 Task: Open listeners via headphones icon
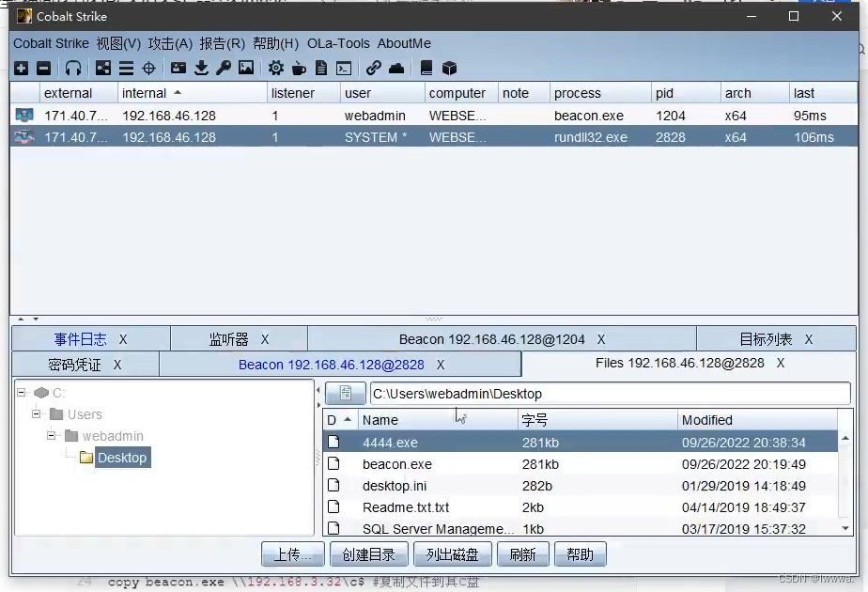73,68
